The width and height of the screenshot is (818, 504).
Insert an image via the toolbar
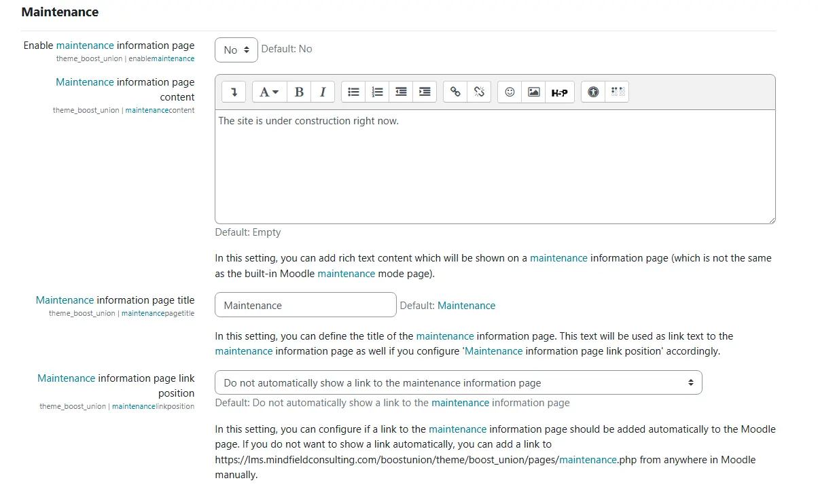pyautogui.click(x=533, y=92)
